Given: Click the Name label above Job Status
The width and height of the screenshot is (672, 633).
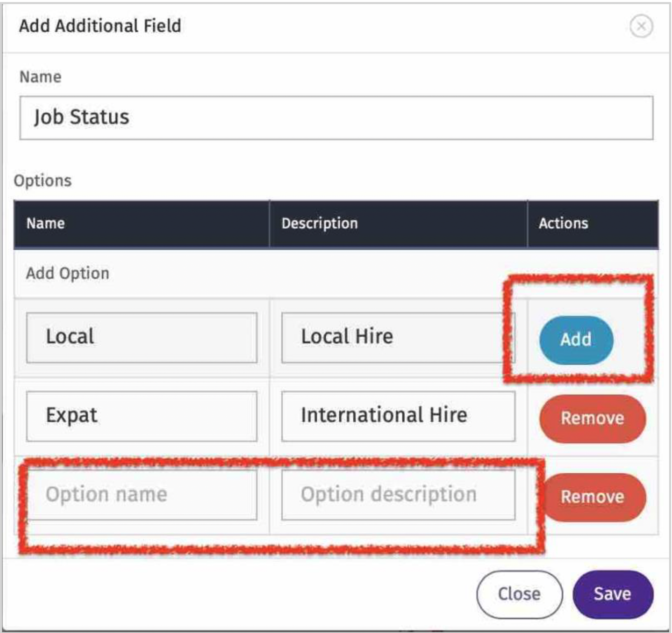Looking at the screenshot, I should point(40,77).
